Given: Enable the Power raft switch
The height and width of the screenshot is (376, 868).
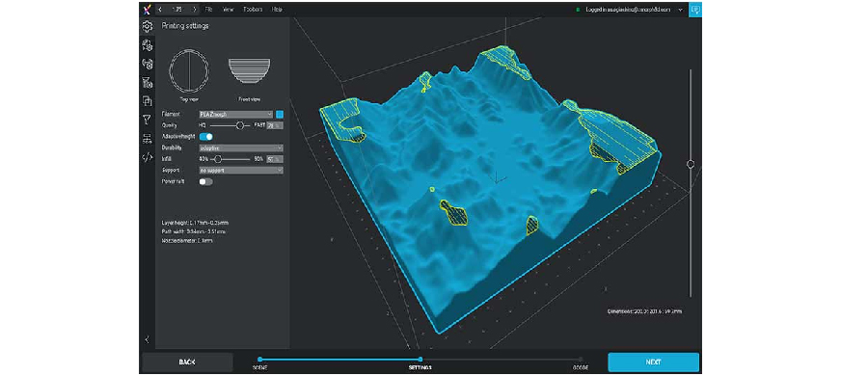Looking at the screenshot, I should 206,181.
